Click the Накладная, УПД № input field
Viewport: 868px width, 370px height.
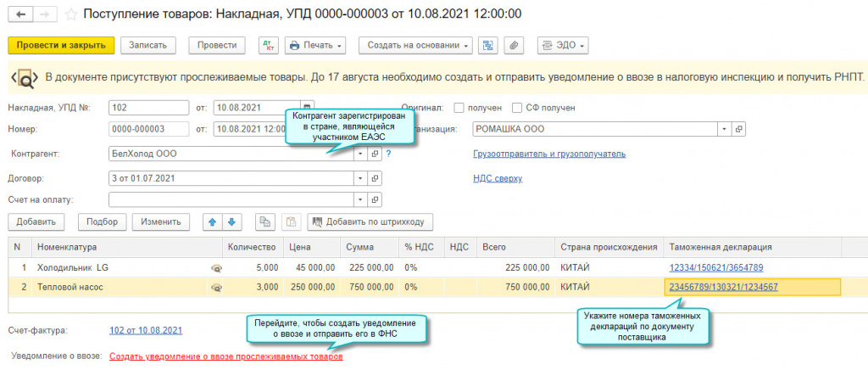149,108
